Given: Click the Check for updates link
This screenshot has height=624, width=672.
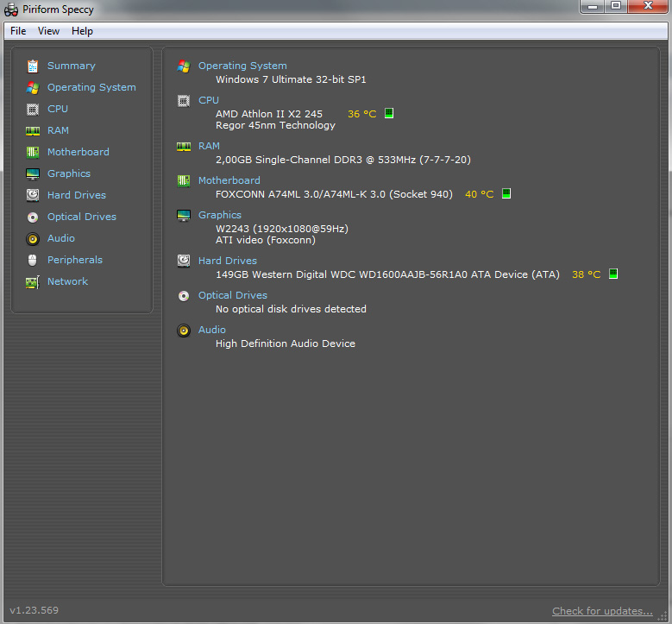Looking at the screenshot, I should coord(602,611).
